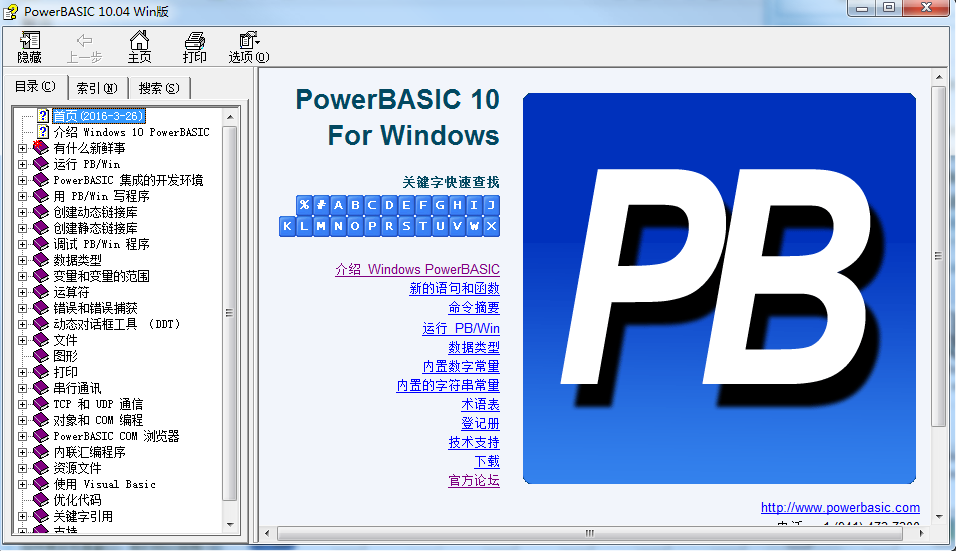Open the 选项 (Options) toolbar menu
Image resolution: width=956 pixels, height=551 pixels.
249,47
